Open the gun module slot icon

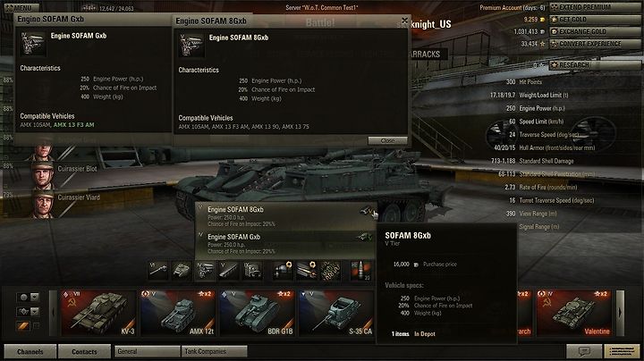point(158,271)
